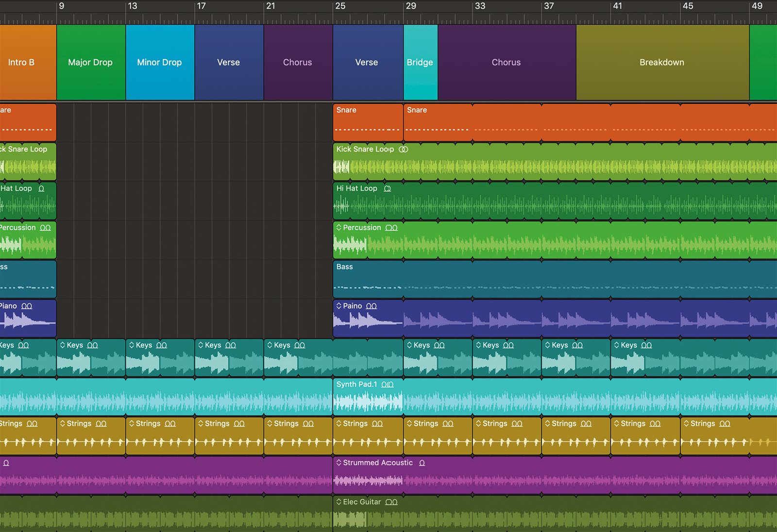
Task: Select the Strummed Acoustic region
Action: 555,475
